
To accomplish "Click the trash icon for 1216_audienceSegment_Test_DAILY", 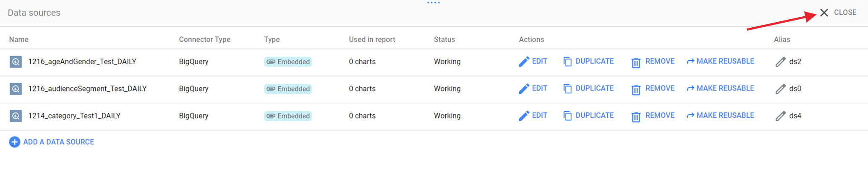I will 636,89.
